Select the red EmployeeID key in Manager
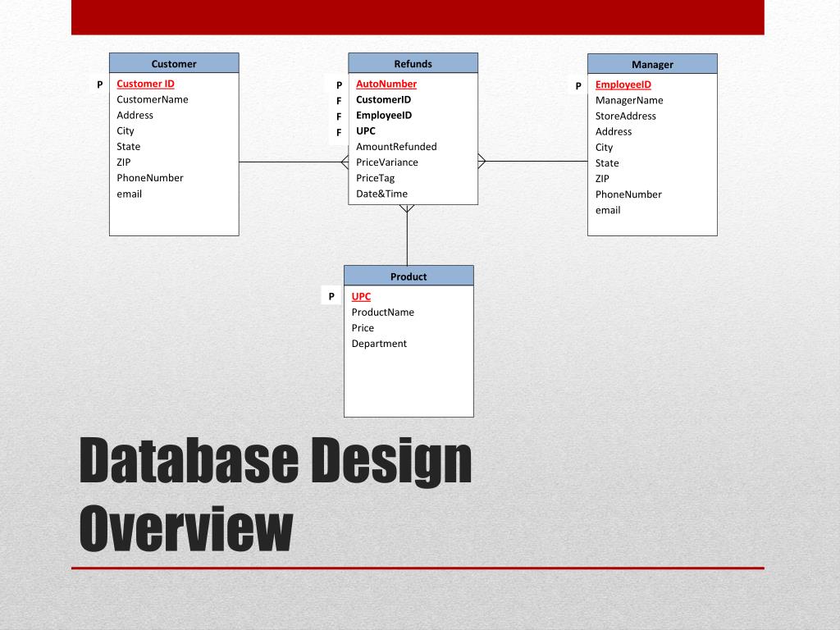840x630 pixels. (623, 84)
